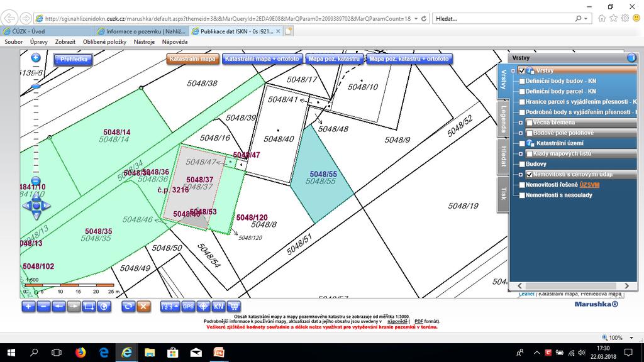Activate the GPS coordinates tool
644x362 pixels.
[x=188, y=306]
